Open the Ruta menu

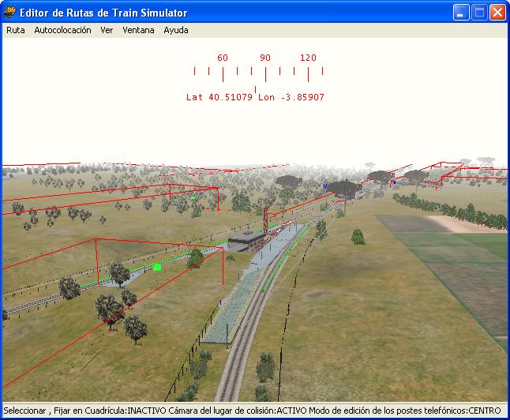pos(16,30)
